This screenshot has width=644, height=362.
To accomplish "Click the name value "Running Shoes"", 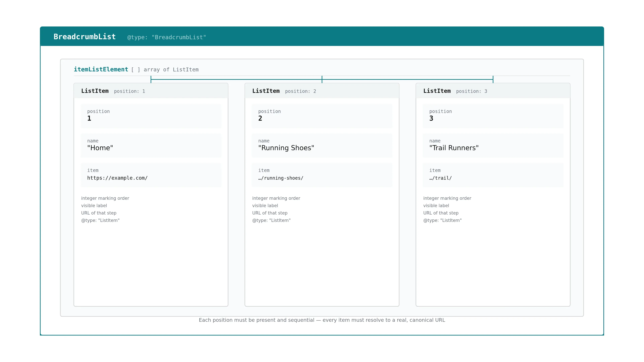I will 286,148.
